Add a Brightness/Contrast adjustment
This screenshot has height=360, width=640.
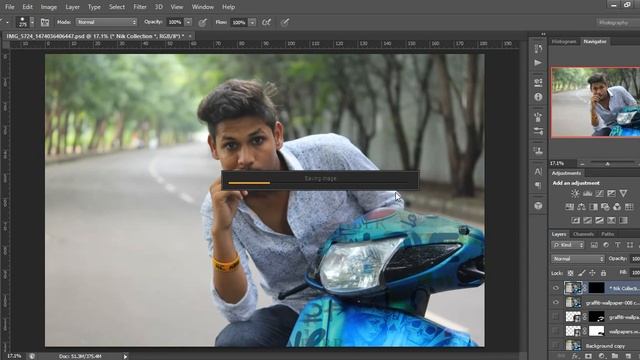pyautogui.click(x=575, y=193)
